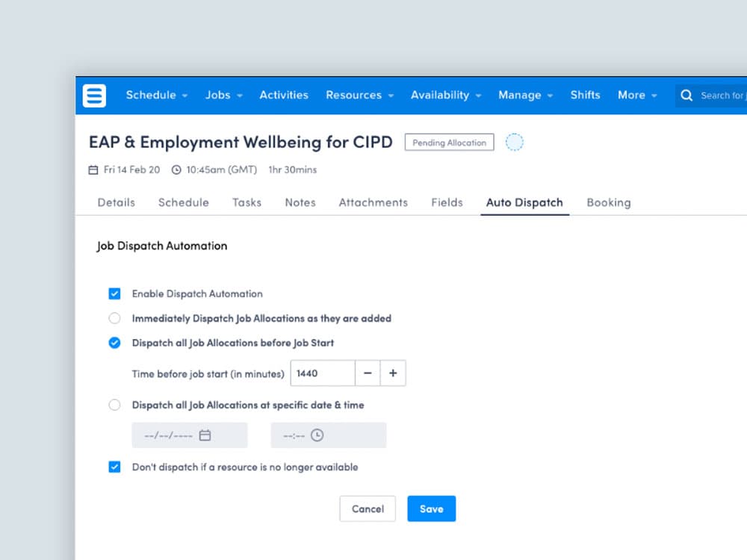Image resolution: width=747 pixels, height=560 pixels.
Task: Toggle Don't dispatch if resource unavailable checkbox
Action: point(114,467)
